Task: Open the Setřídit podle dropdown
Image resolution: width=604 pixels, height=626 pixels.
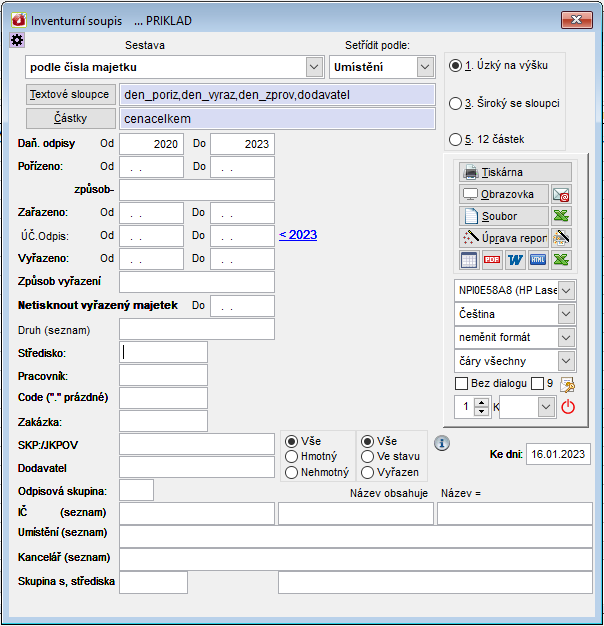Action: pyautogui.click(x=425, y=67)
